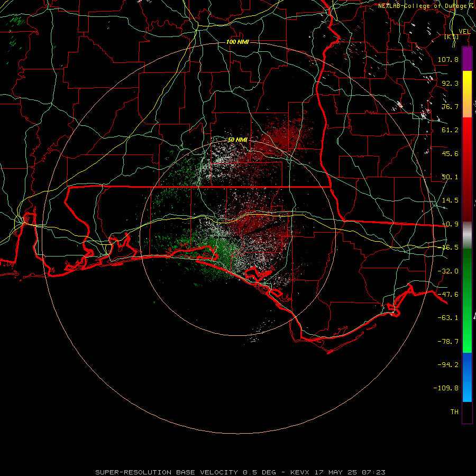
Task: Select the gray near-zero segment of color bar
Action: pos(467,235)
